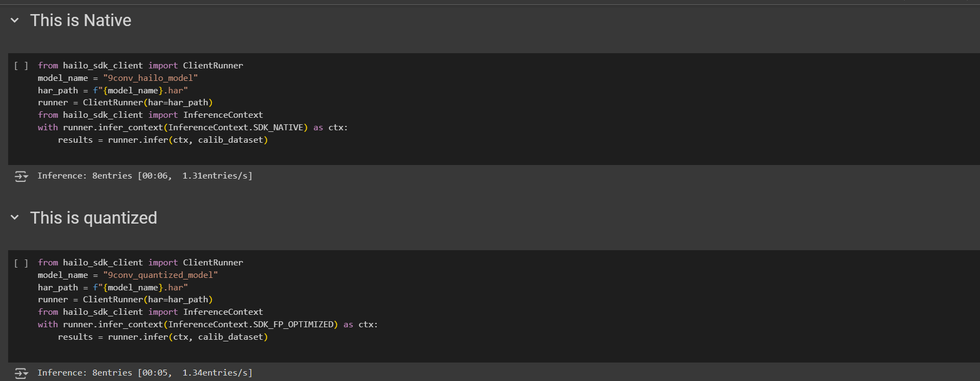Screen dimensions: 980x381
Task: Run the quantized inference code cell
Action: 21,263
